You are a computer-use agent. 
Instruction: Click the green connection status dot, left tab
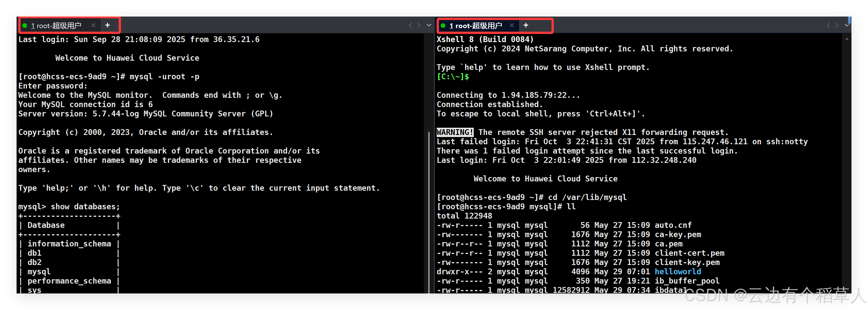(25, 26)
